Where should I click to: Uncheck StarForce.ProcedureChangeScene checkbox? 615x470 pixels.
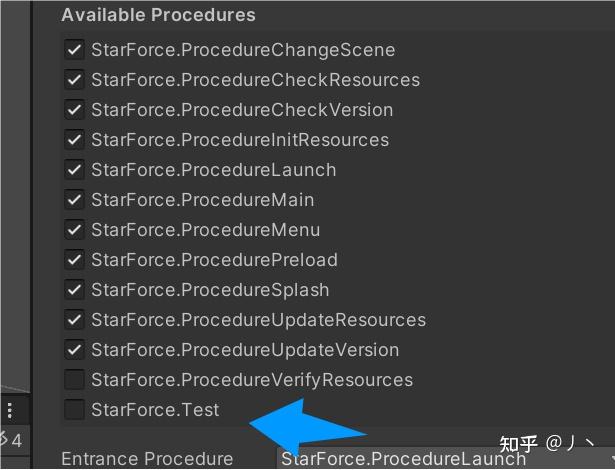point(75,50)
